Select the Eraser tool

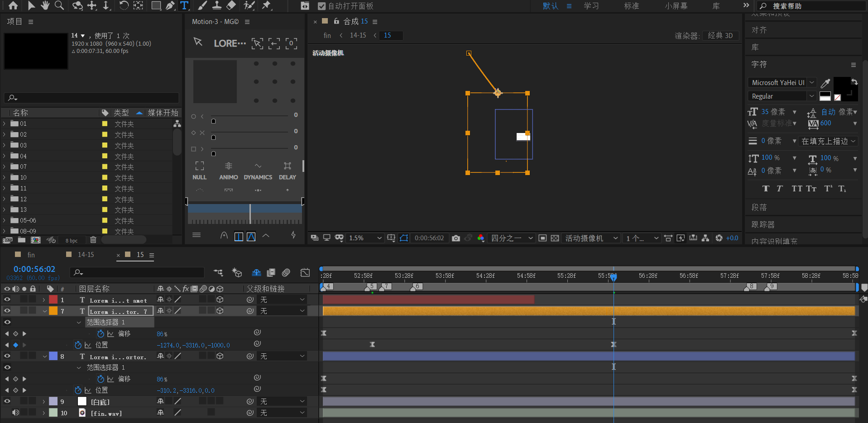[x=231, y=5]
